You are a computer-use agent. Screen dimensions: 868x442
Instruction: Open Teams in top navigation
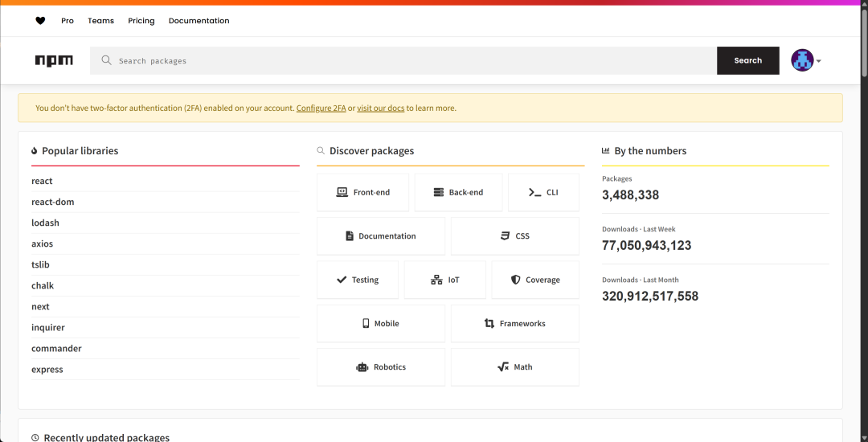click(x=100, y=20)
